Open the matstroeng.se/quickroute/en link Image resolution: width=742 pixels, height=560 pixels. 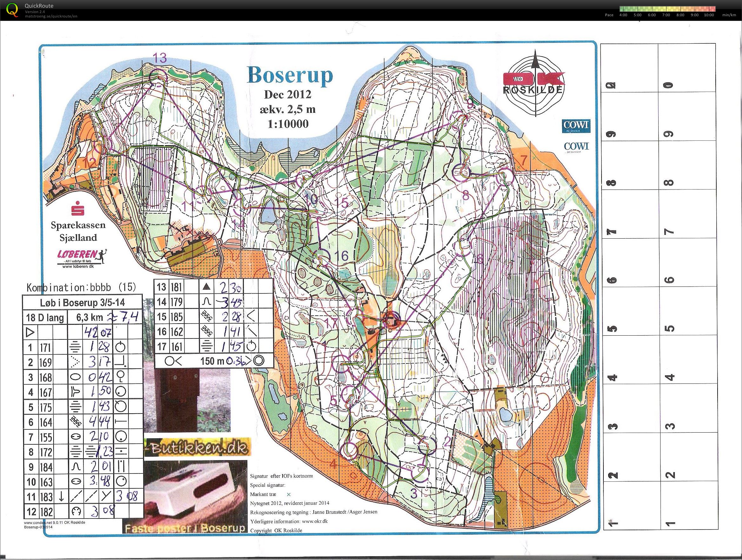coord(51,16)
